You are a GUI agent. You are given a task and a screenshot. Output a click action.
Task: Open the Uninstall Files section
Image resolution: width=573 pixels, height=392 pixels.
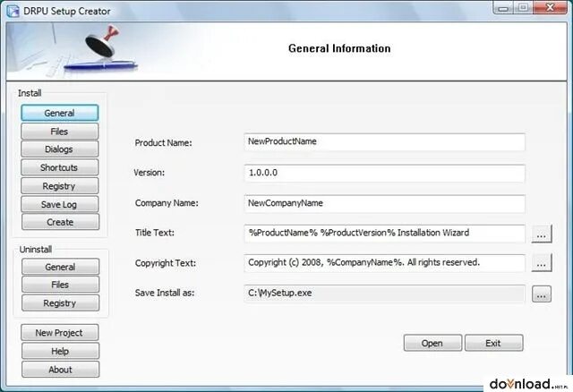pyautogui.click(x=60, y=285)
